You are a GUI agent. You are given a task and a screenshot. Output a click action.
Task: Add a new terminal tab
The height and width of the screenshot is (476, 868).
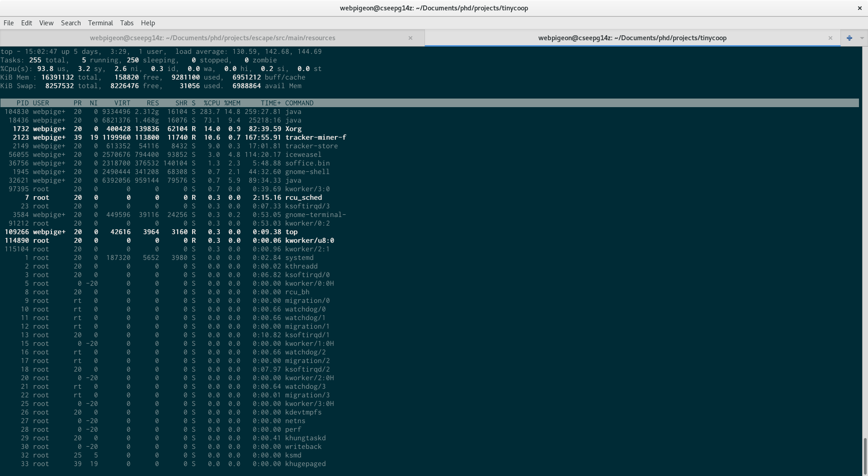pyautogui.click(x=849, y=38)
